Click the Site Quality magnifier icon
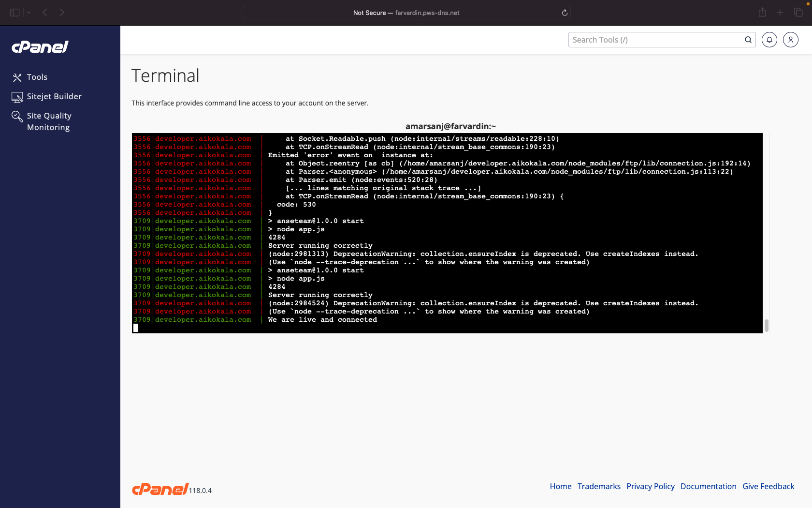This screenshot has height=508, width=812. [x=17, y=116]
